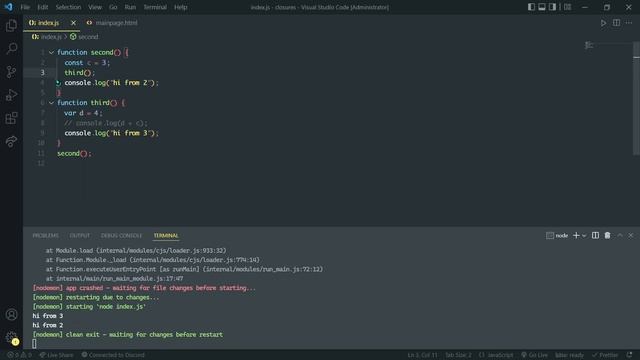Select the TERMINAL panel tab
The image size is (640, 360).
(x=166, y=236)
